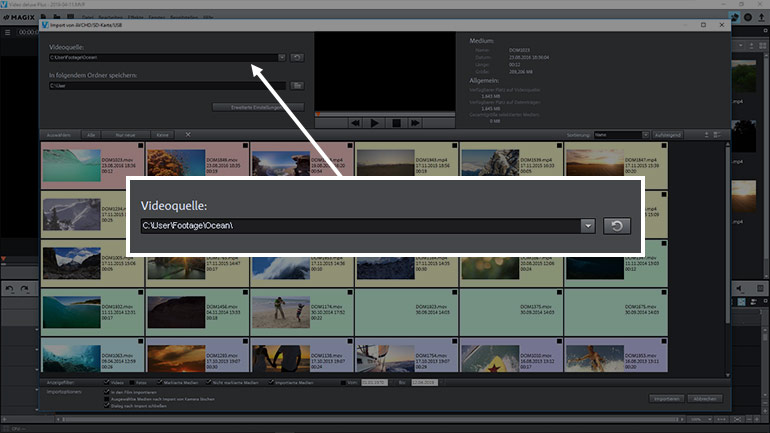The width and height of the screenshot is (770, 433).
Task: Toggle the Aufsteigend sort order
Action: coord(667,135)
